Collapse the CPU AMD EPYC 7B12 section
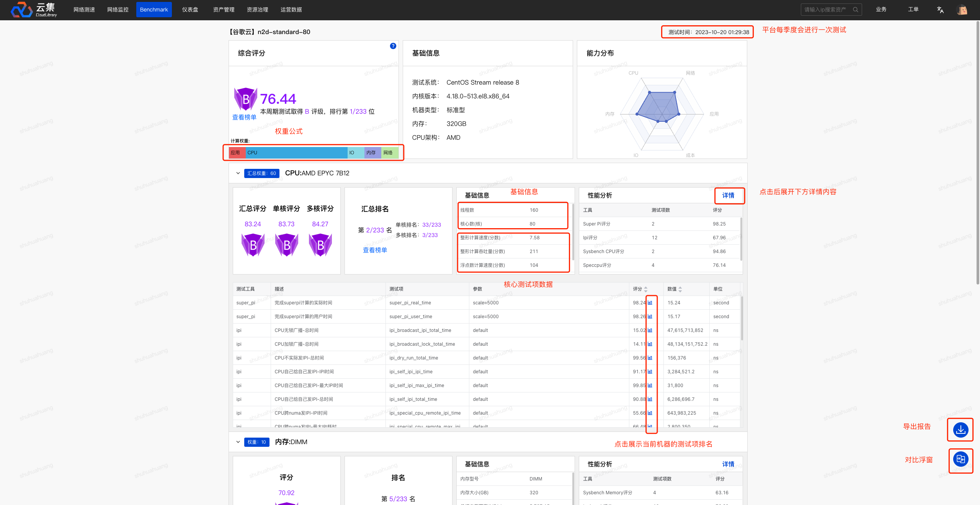This screenshot has width=980, height=505. coord(238,173)
